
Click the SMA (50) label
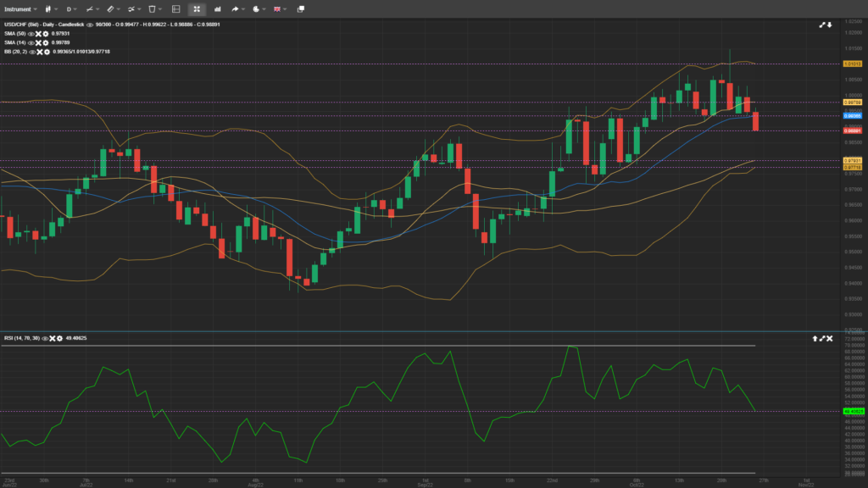[x=15, y=34]
